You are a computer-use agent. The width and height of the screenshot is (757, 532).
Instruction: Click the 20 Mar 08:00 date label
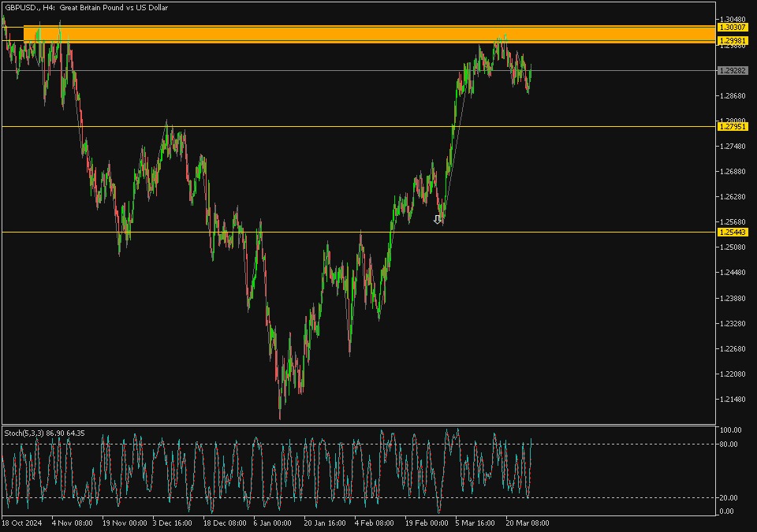pyautogui.click(x=527, y=523)
